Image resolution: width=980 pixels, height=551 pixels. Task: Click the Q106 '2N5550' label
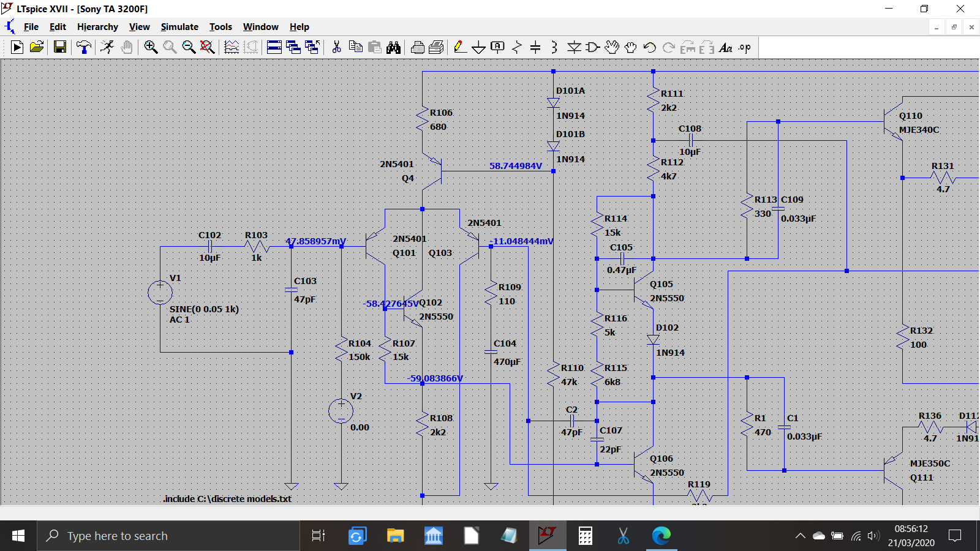(667, 473)
